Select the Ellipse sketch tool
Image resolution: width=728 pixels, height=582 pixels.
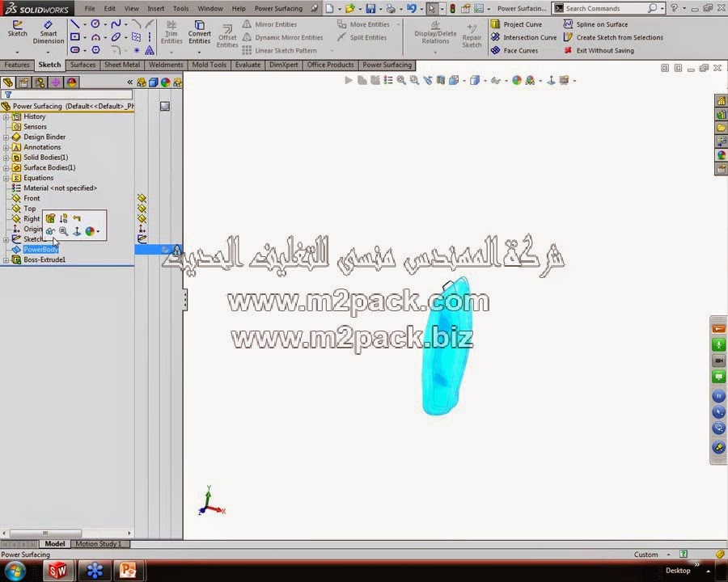(116, 37)
